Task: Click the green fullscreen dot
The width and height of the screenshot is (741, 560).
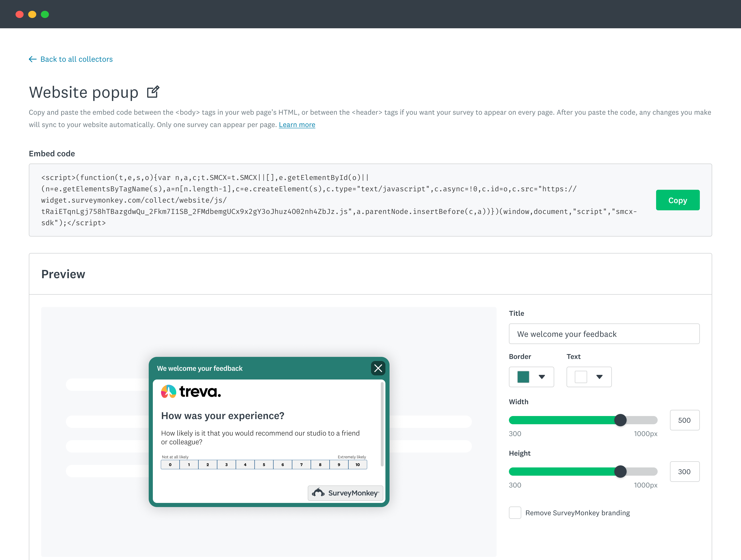Action: [x=45, y=14]
